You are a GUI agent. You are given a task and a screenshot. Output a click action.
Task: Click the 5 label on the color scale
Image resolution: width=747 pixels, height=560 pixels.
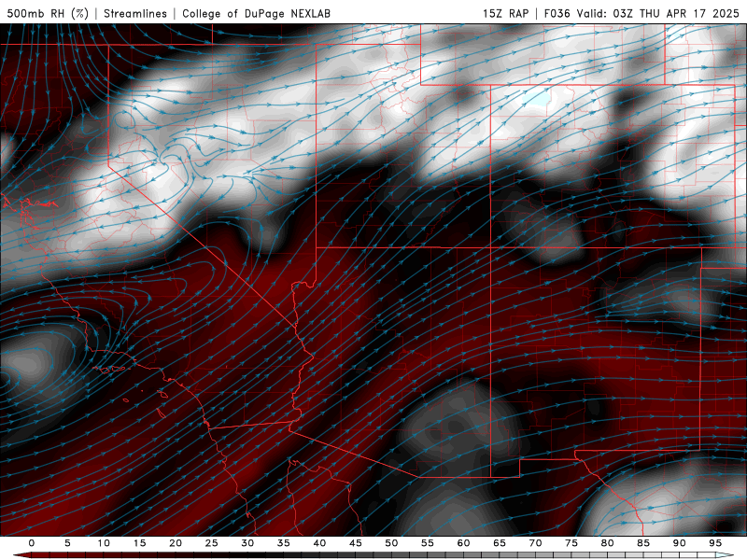tap(67, 543)
